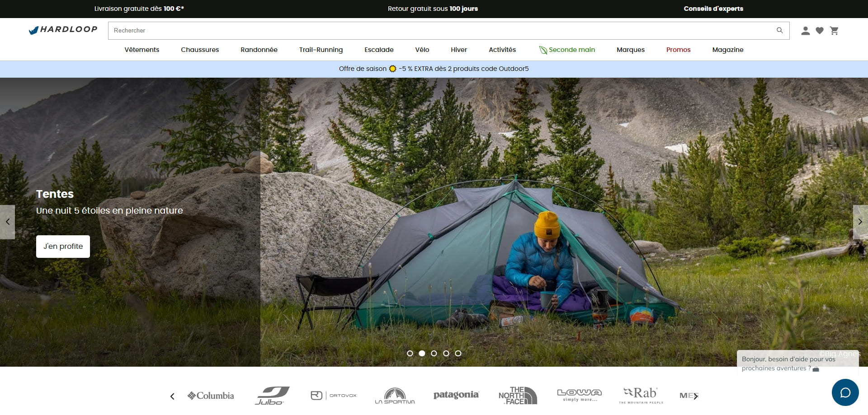Click the Lowa brand logo
The width and height of the screenshot is (868, 415).
(579, 396)
